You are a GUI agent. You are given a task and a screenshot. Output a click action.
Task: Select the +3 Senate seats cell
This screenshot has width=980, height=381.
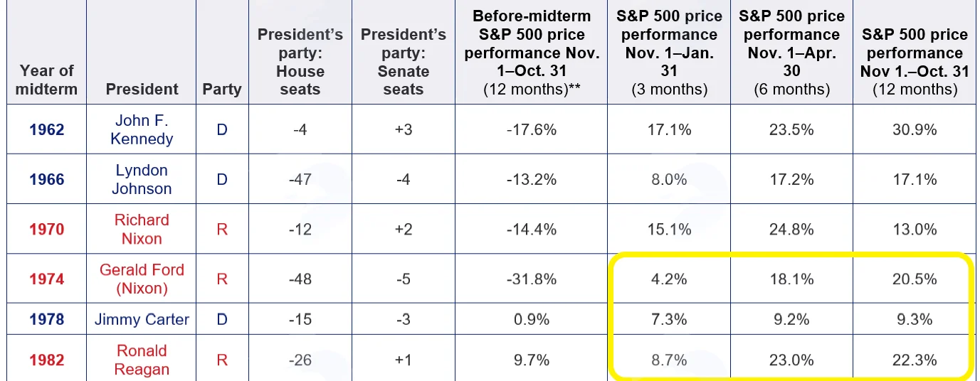(404, 129)
